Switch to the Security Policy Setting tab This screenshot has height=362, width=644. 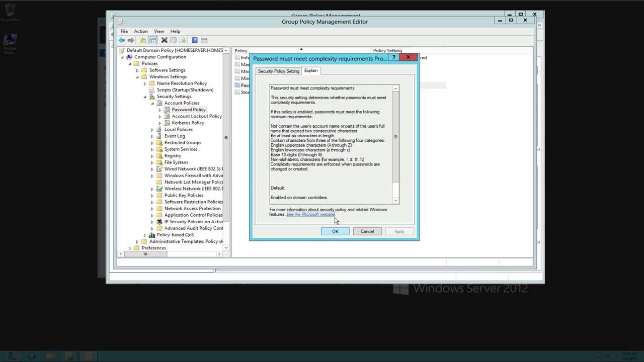pyautogui.click(x=279, y=71)
